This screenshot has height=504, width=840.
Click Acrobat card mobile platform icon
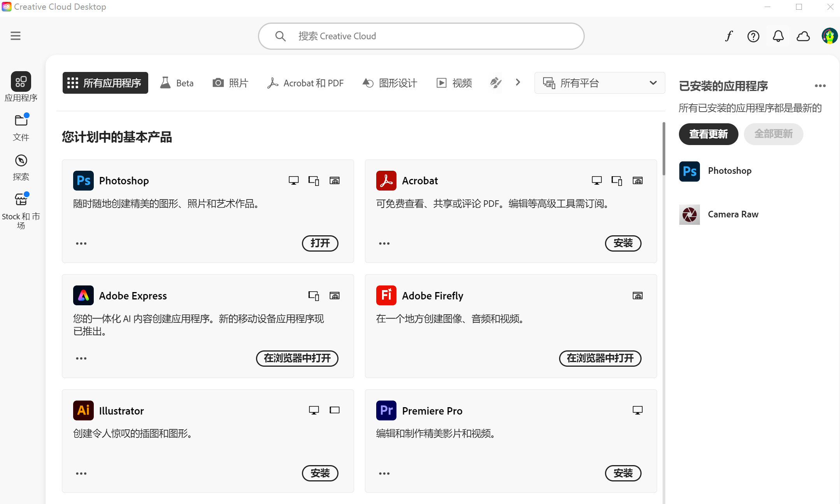click(x=617, y=180)
